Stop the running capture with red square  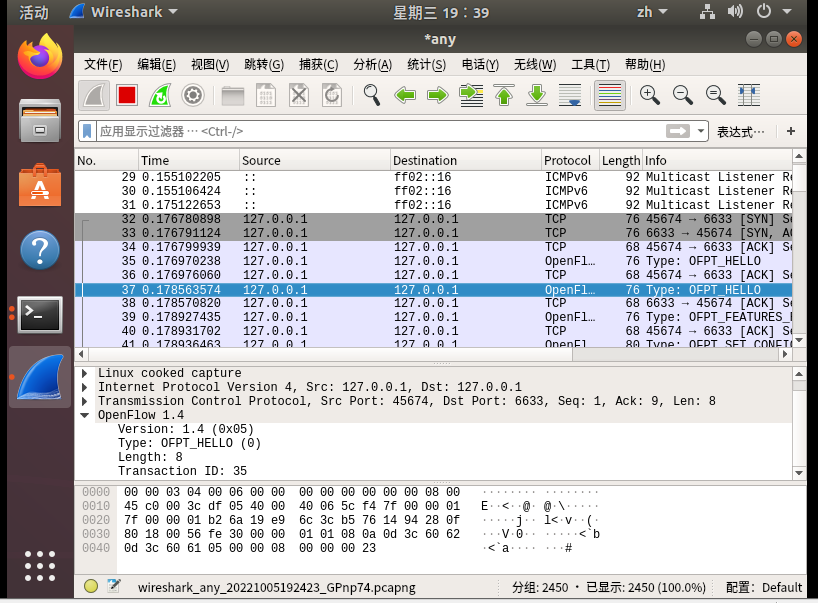click(x=127, y=95)
